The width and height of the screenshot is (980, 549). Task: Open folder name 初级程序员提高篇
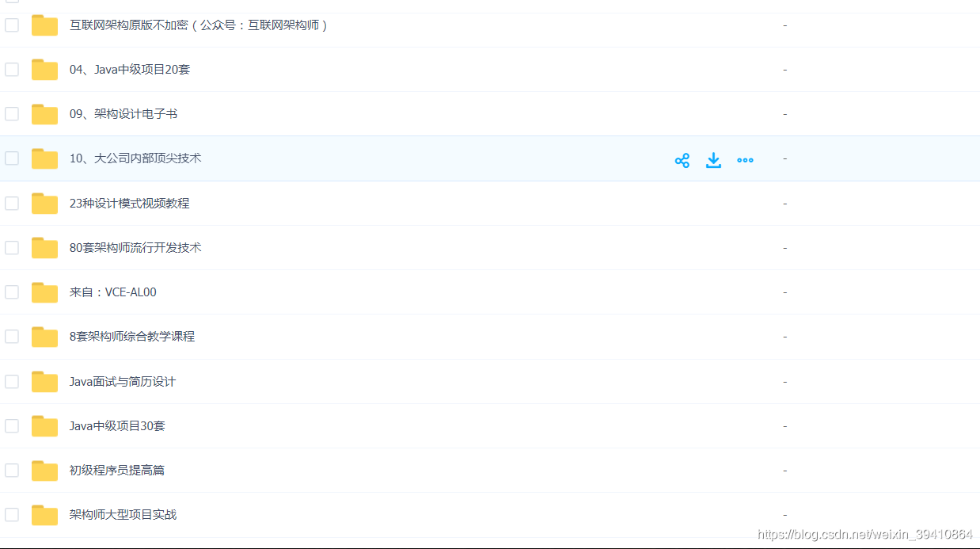tap(117, 471)
